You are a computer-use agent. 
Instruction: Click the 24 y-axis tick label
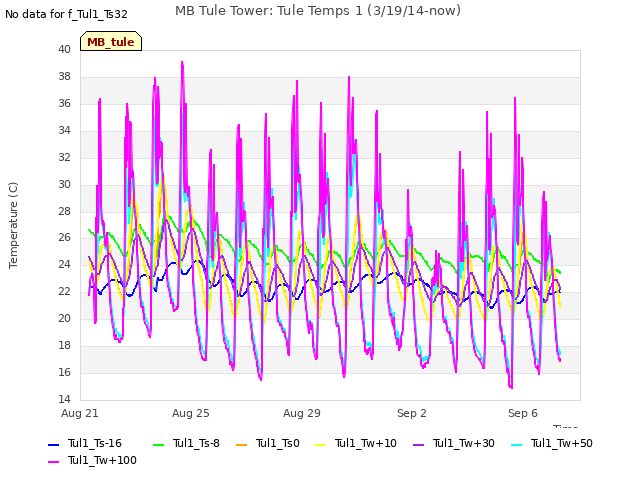pyautogui.click(x=64, y=264)
